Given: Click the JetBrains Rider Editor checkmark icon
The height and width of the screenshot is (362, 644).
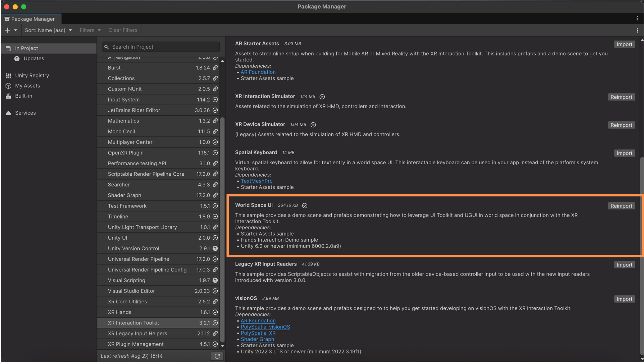Looking at the screenshot, I should click(215, 110).
